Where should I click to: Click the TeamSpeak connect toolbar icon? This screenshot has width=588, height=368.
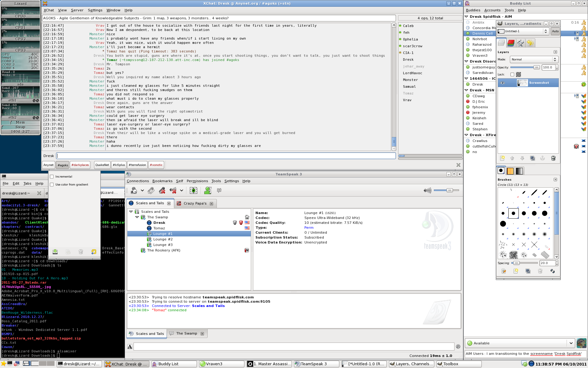click(134, 190)
